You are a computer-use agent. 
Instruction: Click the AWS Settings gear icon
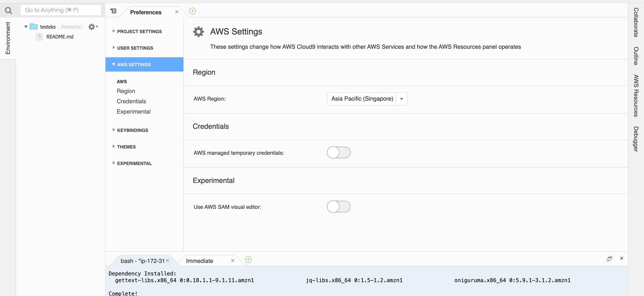[x=198, y=31]
